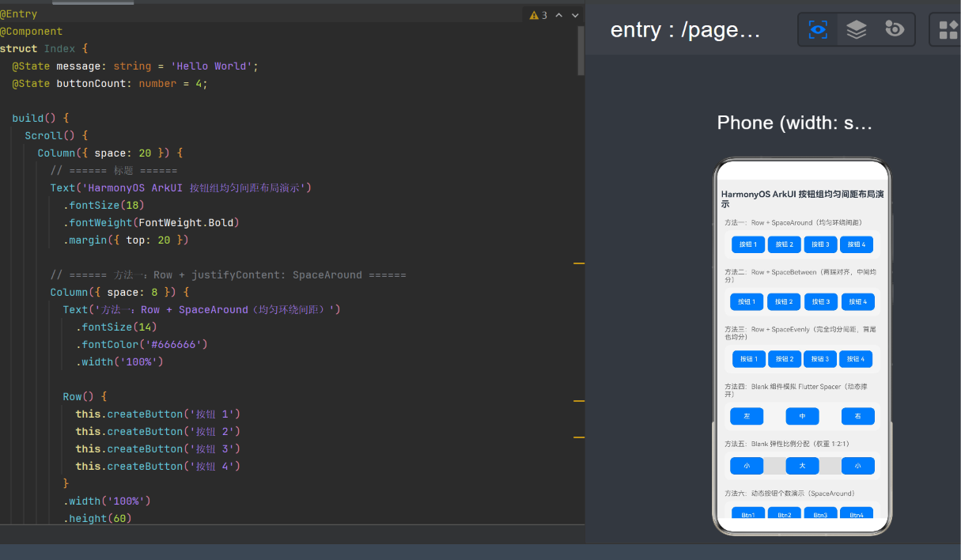Click the '.margin({ top: 20 })' code line
The image size is (961, 560).
pos(126,240)
